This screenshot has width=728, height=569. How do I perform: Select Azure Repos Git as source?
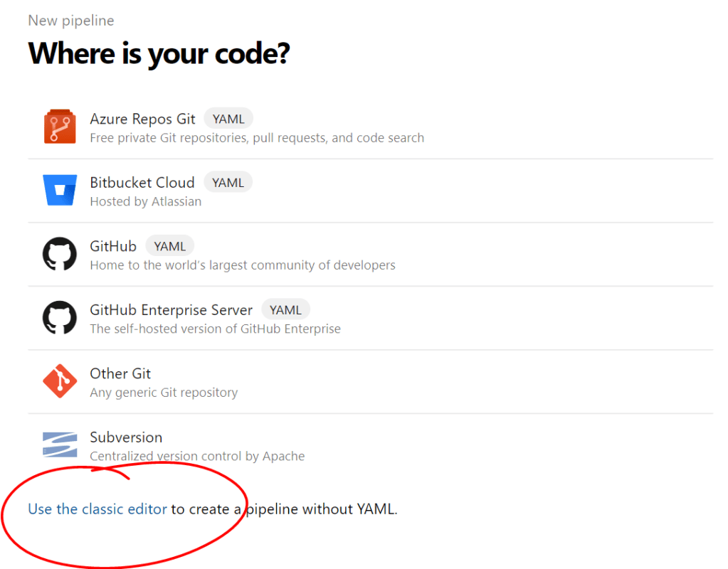[x=142, y=119]
